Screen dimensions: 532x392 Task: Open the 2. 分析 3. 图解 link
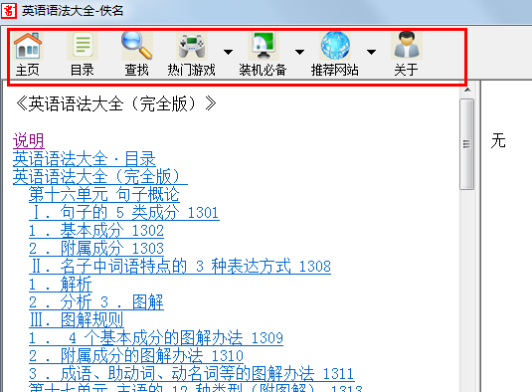click(96, 302)
